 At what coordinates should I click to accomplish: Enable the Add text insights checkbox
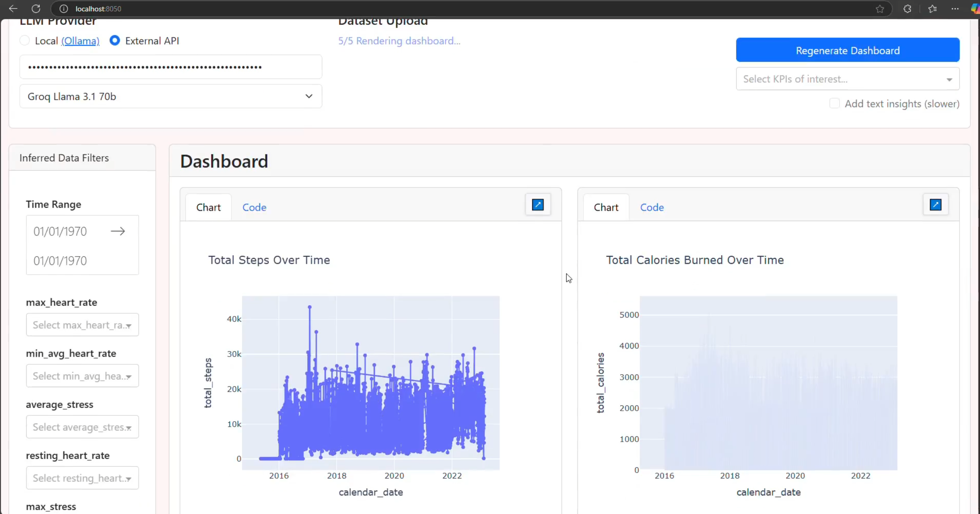[835, 103]
